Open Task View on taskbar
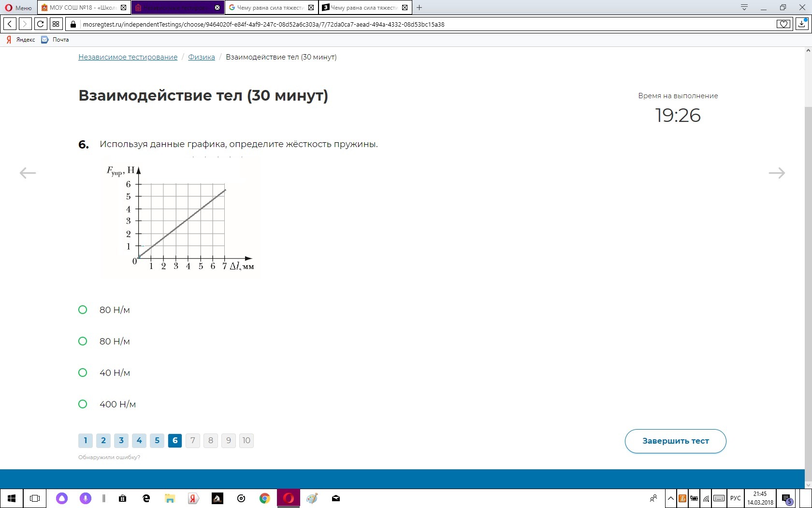Screen dimensions: 812x508 point(35,498)
